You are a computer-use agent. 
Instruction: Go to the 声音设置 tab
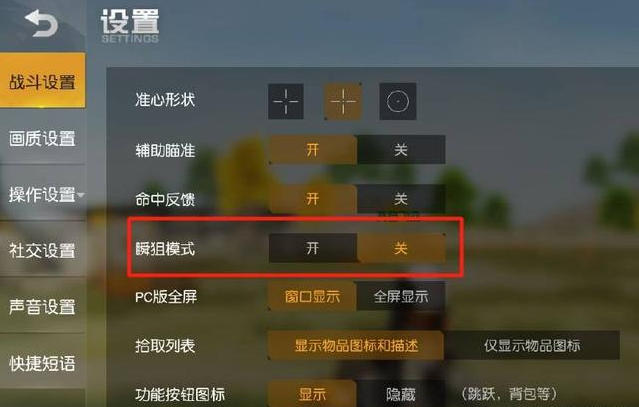point(42,306)
